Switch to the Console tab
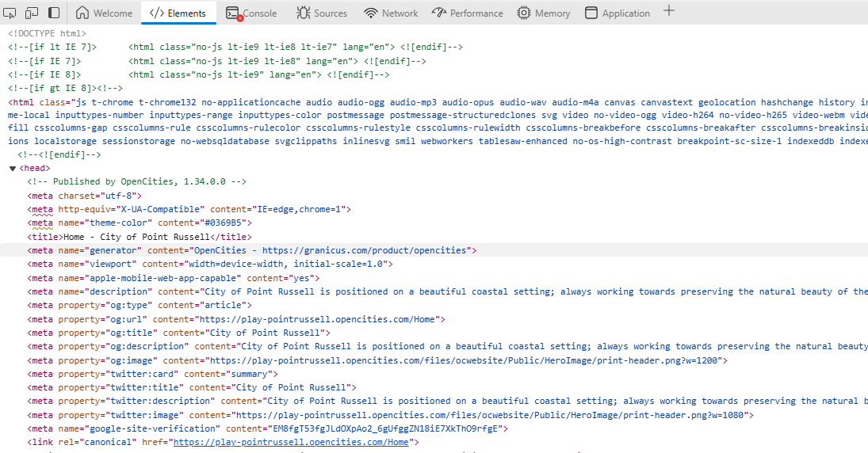 click(251, 13)
